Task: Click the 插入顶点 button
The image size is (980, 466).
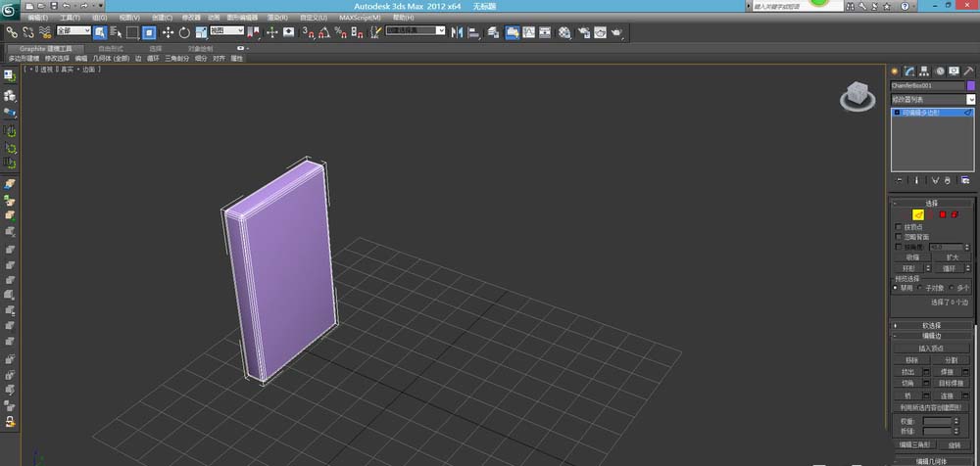Action: tap(931, 348)
